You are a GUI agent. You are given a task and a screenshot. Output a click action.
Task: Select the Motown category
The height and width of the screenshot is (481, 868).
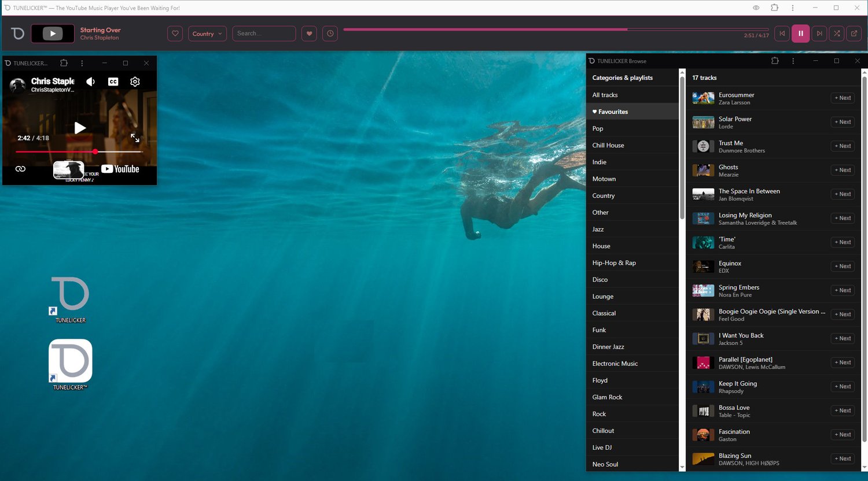[x=632, y=179]
